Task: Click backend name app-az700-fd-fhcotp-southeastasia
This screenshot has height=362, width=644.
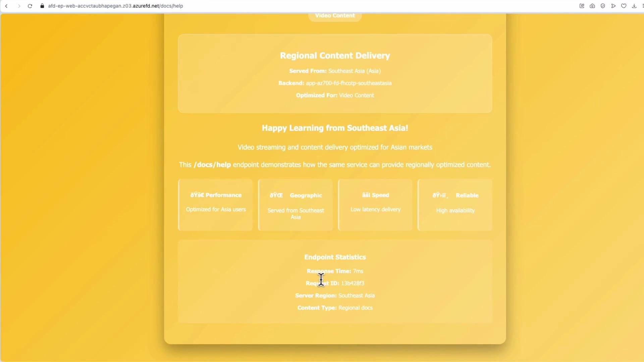Action: [x=348, y=83]
